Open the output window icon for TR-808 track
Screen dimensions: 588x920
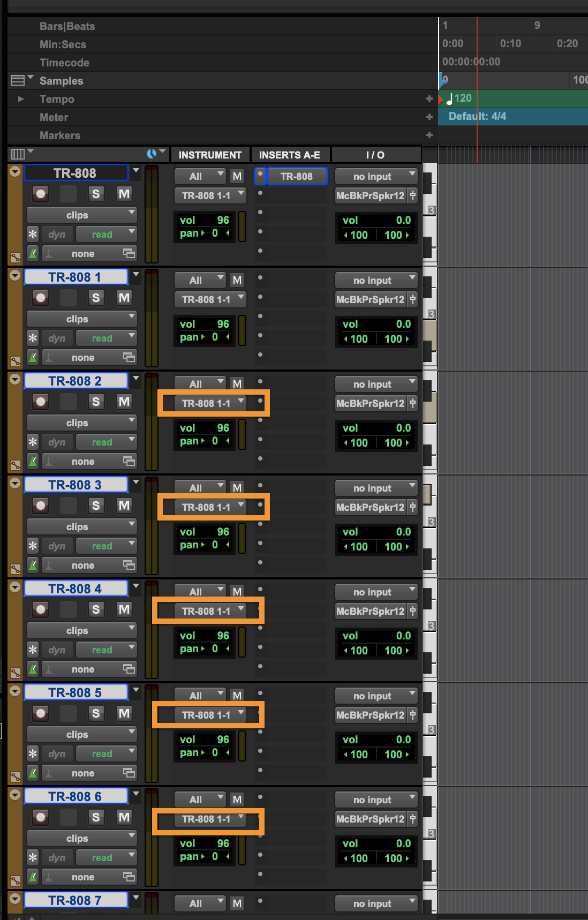click(412, 195)
